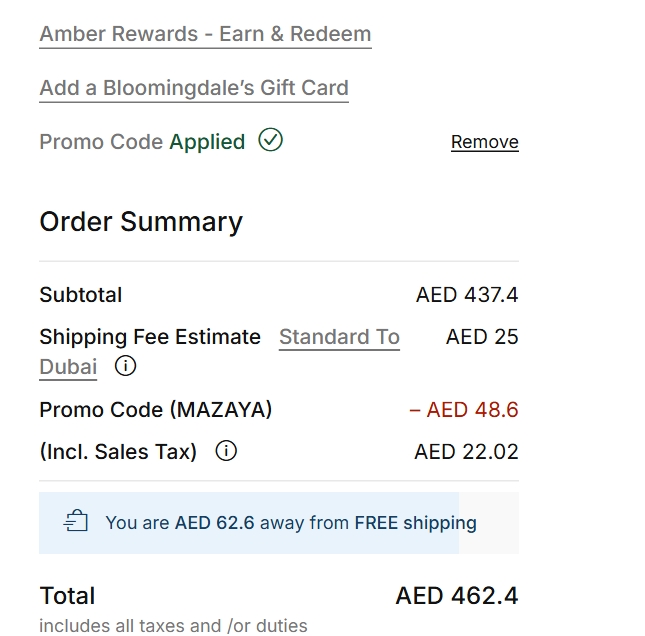Click the Promo Code (MAZAYA) label

click(156, 410)
